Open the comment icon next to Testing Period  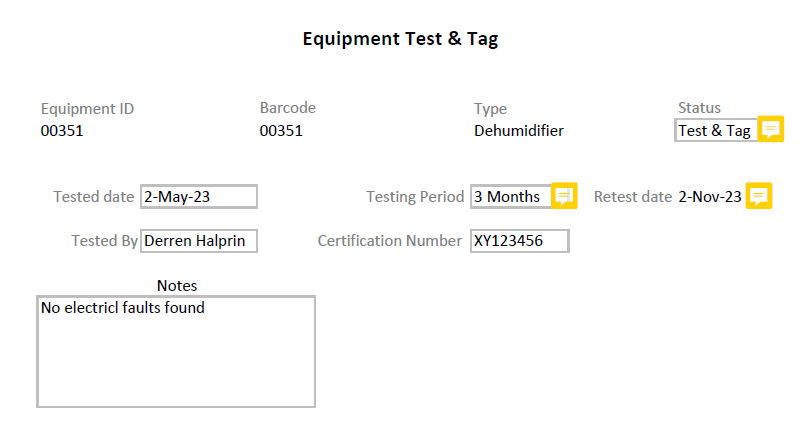click(x=564, y=196)
